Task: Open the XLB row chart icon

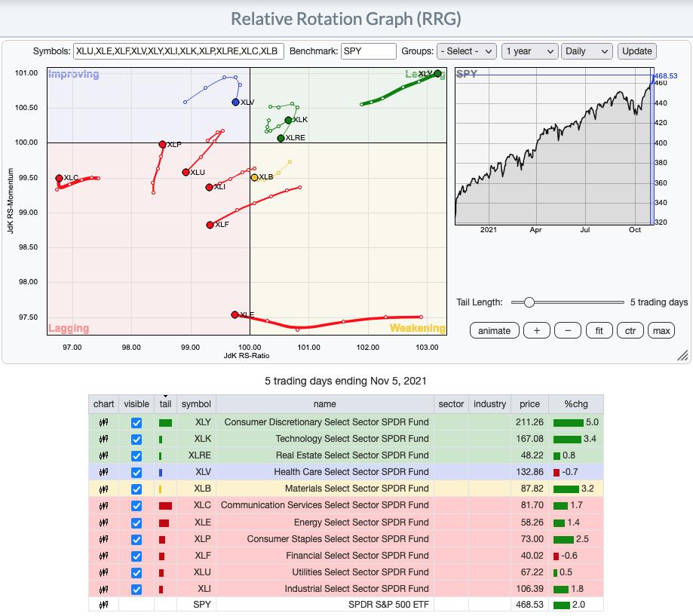Action: [x=103, y=489]
